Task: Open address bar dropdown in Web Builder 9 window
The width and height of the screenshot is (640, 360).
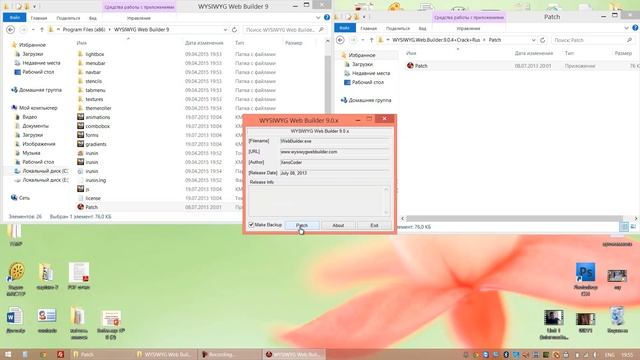Action: (x=225, y=30)
